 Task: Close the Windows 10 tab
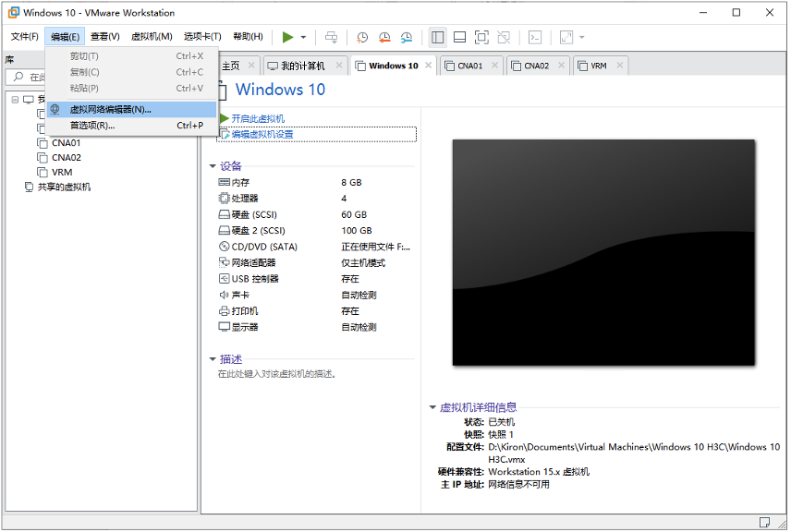428,65
